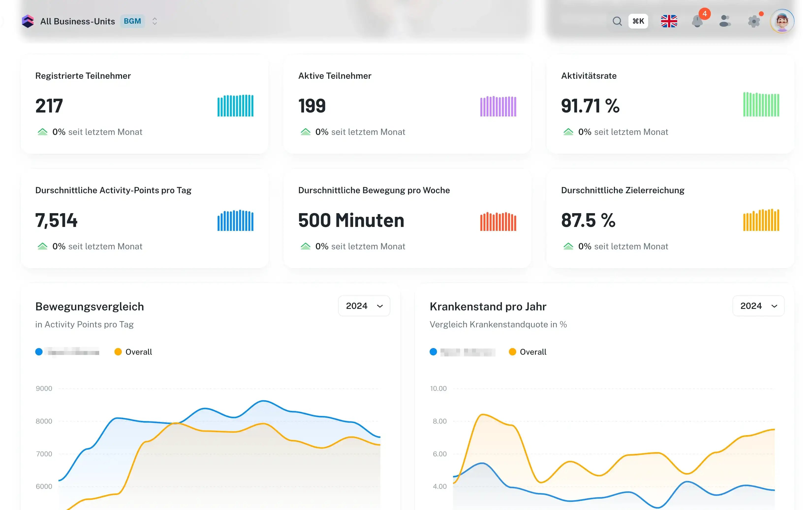The height and width of the screenshot is (510, 812).
Task: Open the 2024 year dropdown for Krankenstand
Action: pyautogui.click(x=758, y=306)
